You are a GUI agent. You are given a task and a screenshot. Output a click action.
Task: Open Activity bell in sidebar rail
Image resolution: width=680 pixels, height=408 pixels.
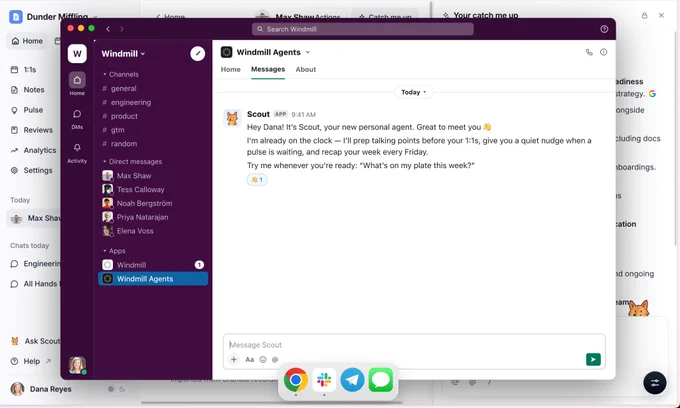[x=77, y=153]
